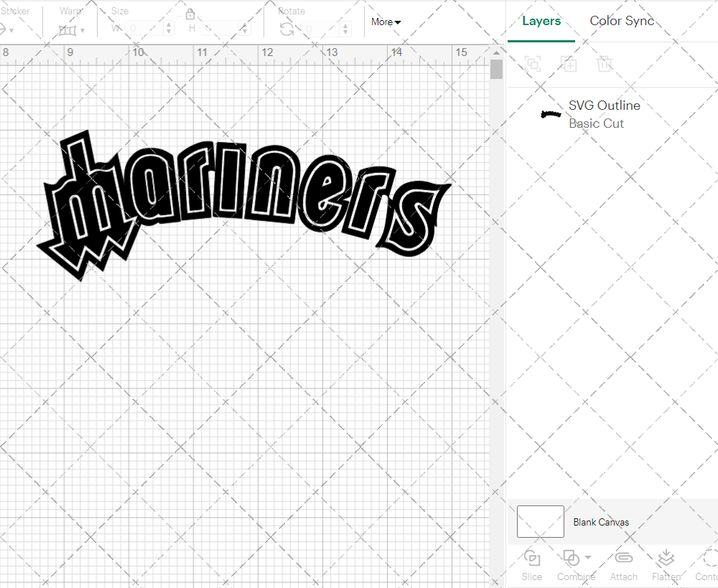This screenshot has height=588, width=718.
Task: Apply the Attach function
Action: tap(623, 566)
